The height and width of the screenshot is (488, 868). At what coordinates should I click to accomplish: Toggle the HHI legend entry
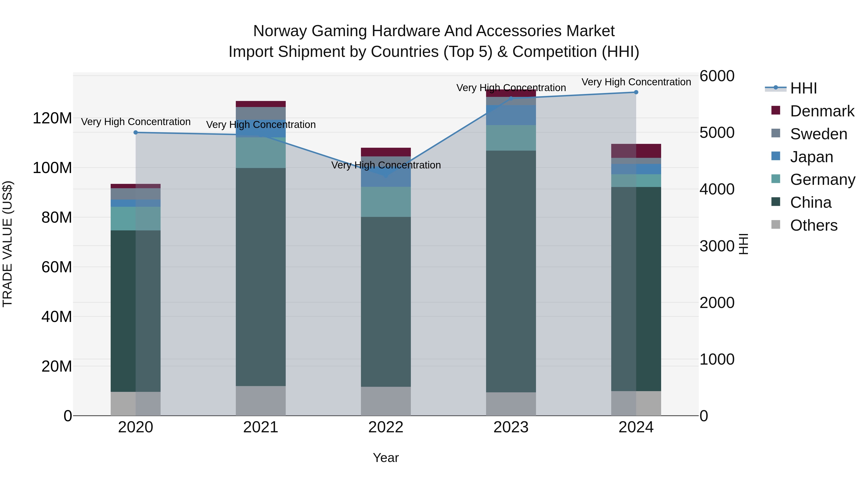[x=791, y=88]
